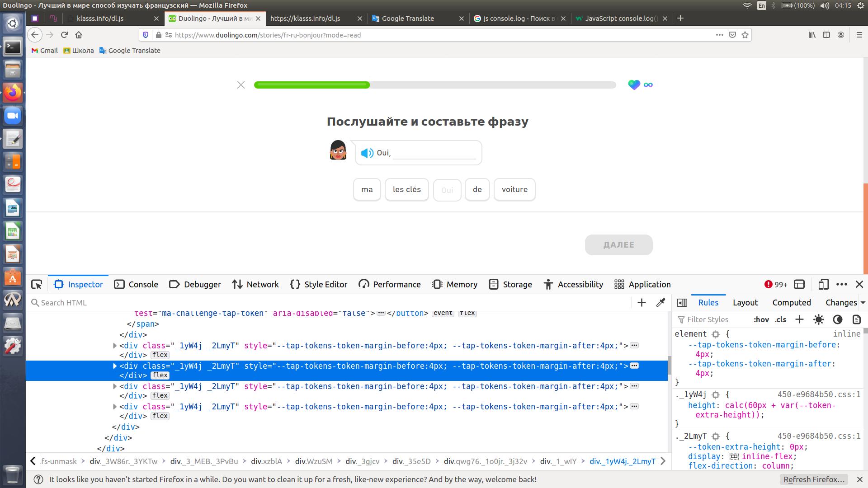The height and width of the screenshot is (488, 868).
Task: Click the bookmark star icon in URL bar
Action: 745,35
